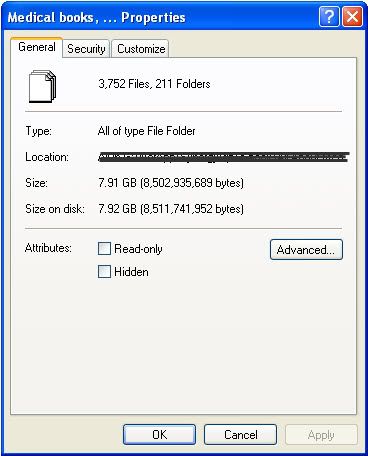Viewport: 368px width, 456px height.
Task: Close the Properties dialog with the X
Action: tap(352, 17)
